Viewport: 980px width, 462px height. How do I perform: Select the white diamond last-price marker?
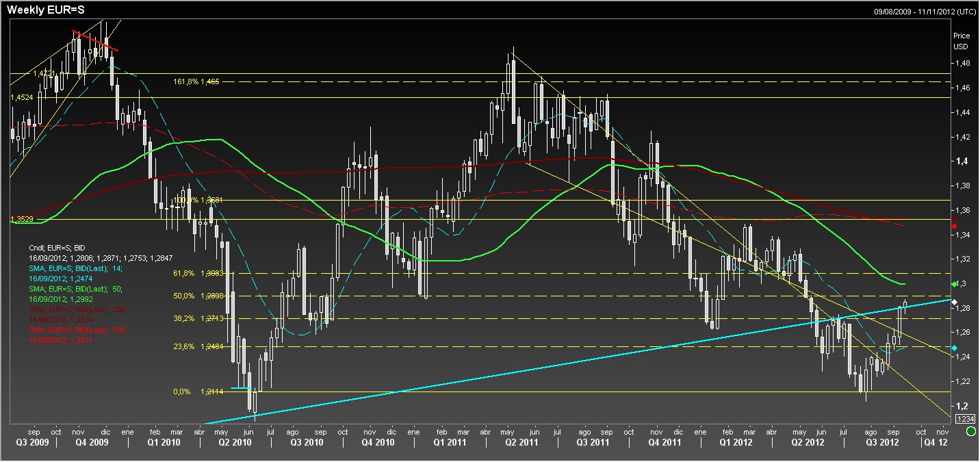pyautogui.click(x=955, y=302)
